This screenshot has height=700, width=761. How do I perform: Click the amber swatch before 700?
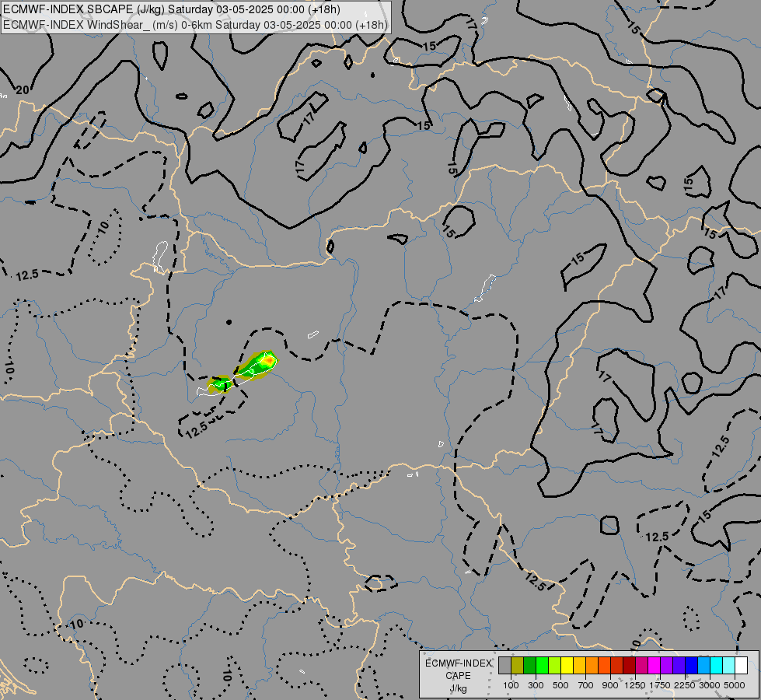tap(579, 665)
